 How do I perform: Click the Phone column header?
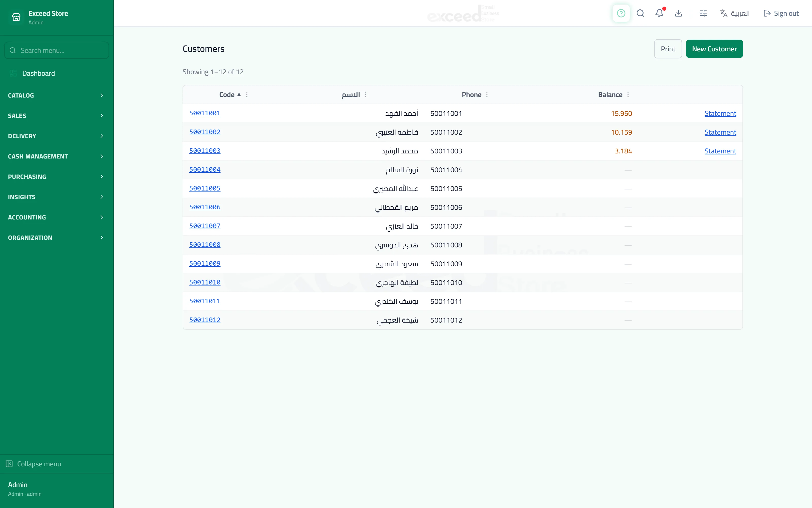point(471,95)
